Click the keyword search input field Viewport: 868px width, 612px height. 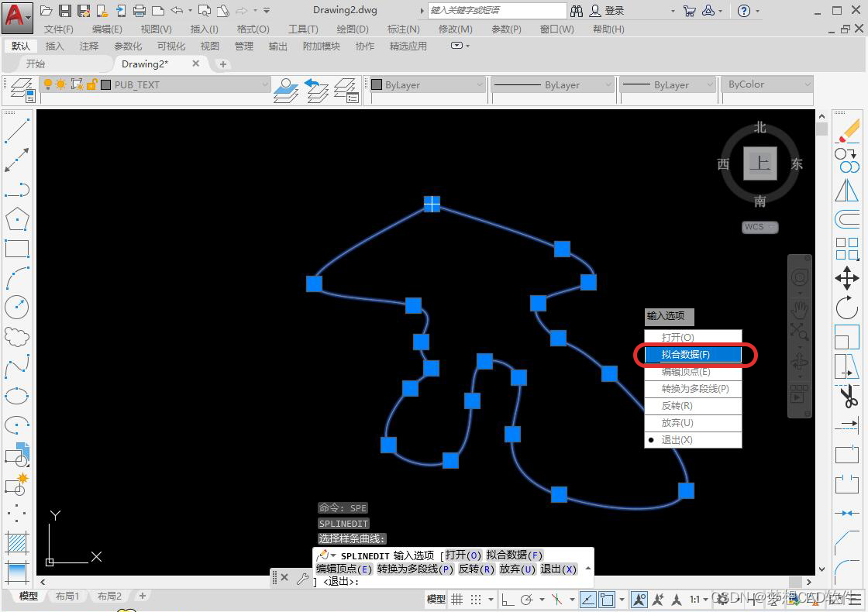click(497, 11)
